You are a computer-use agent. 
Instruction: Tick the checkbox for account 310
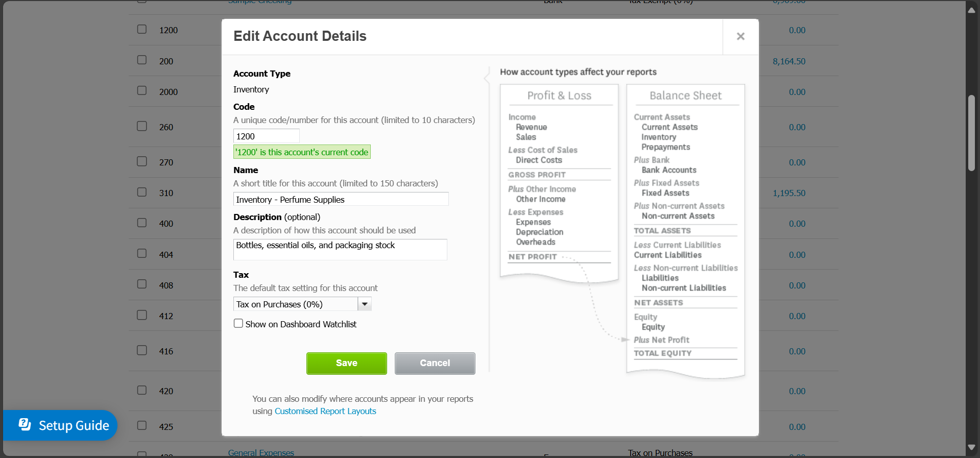click(x=142, y=192)
